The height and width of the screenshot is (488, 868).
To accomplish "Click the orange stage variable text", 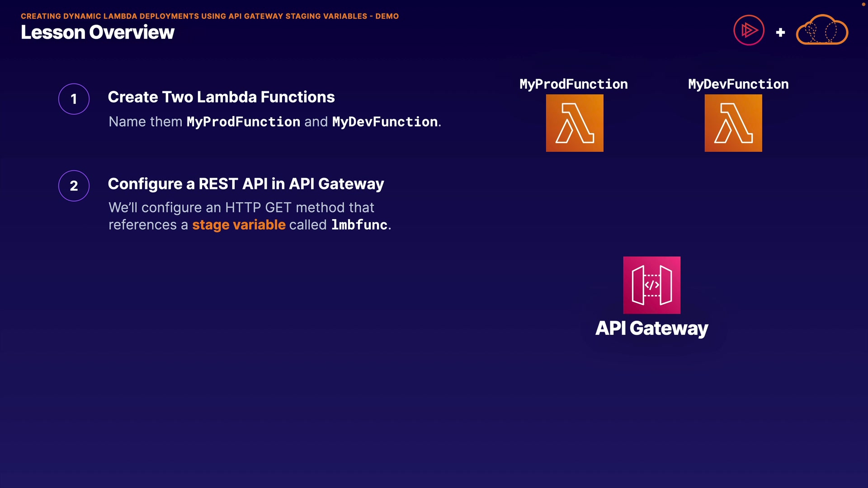I will click(239, 225).
